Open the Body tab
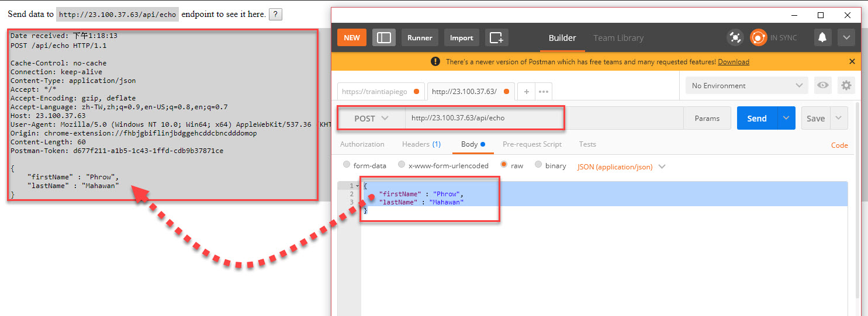 (x=473, y=144)
